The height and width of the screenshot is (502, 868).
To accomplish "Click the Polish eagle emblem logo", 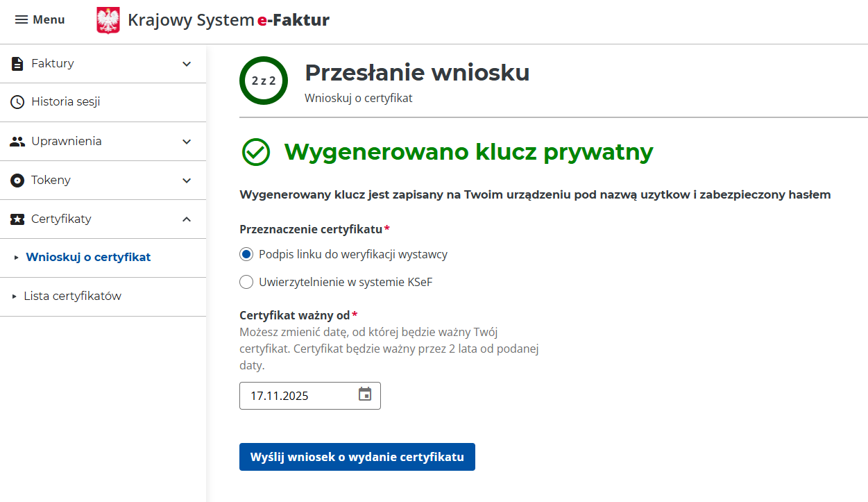I will [x=108, y=20].
